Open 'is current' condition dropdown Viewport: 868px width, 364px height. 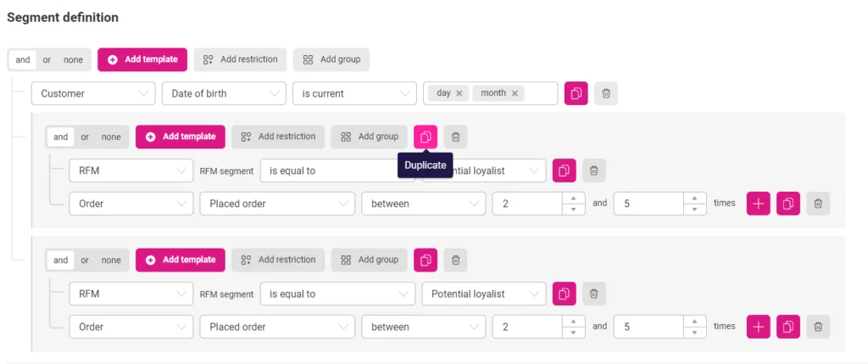354,93
